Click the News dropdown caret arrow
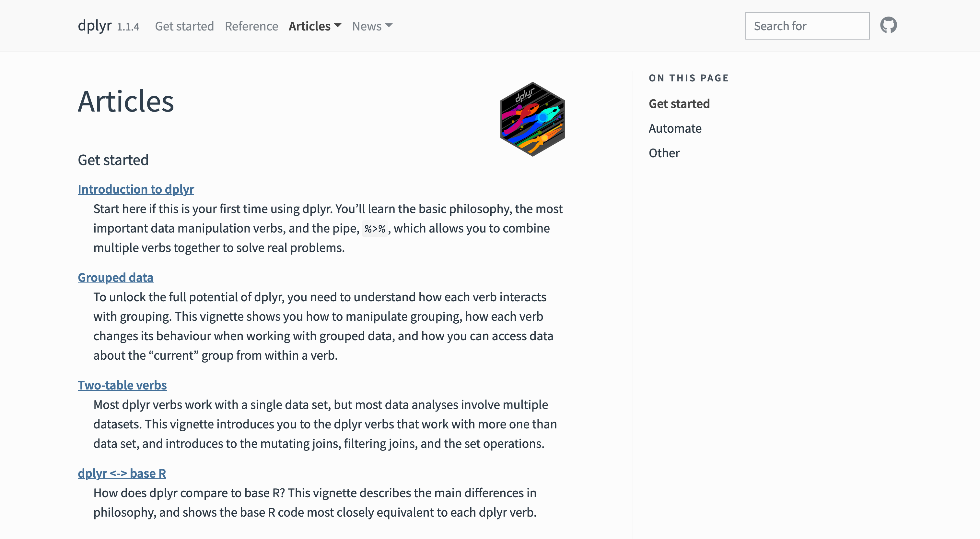 click(x=389, y=26)
